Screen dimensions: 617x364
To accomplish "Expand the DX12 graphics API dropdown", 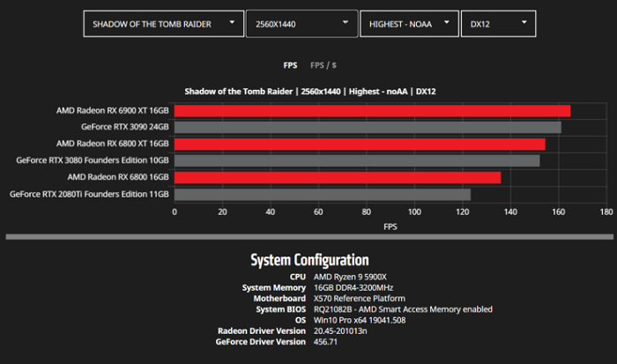I will [x=497, y=24].
